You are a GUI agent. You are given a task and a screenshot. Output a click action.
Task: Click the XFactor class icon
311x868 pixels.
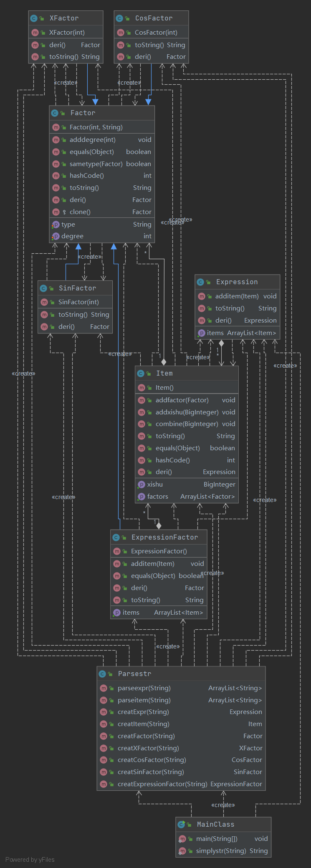coord(34,18)
